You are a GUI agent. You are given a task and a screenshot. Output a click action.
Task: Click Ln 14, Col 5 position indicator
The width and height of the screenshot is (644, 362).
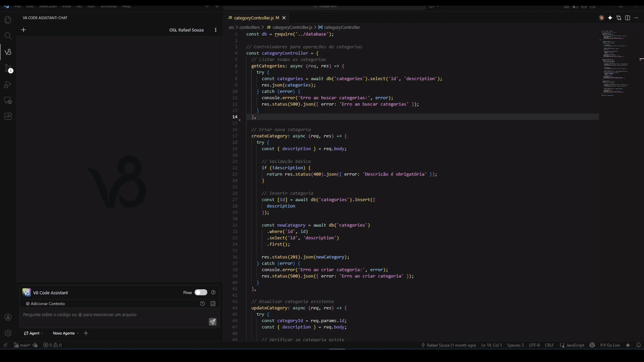click(492, 345)
